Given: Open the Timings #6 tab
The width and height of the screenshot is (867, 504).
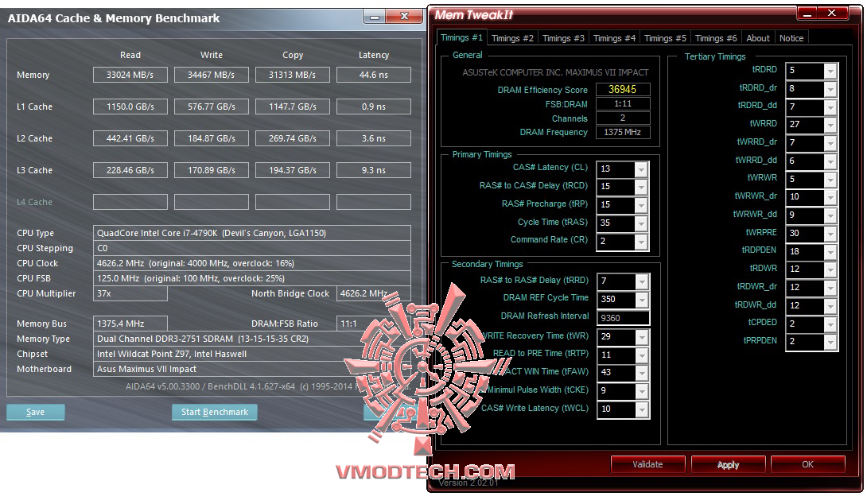Looking at the screenshot, I should 716,38.
